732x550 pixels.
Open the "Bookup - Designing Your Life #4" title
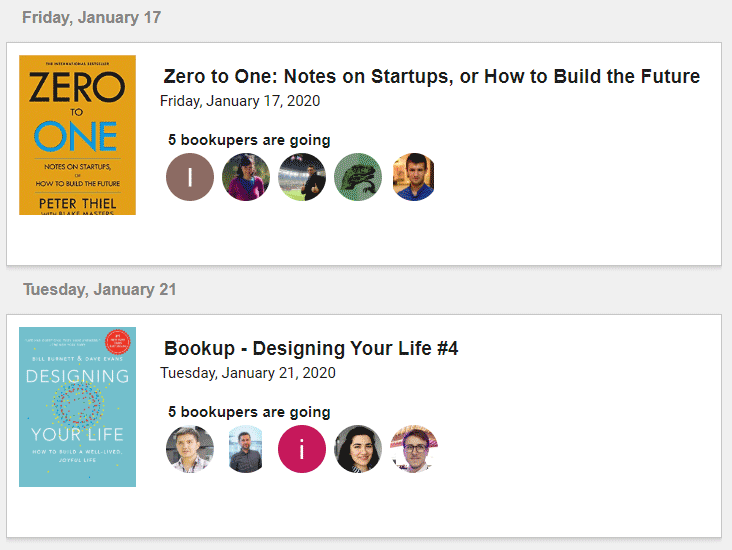tap(311, 349)
